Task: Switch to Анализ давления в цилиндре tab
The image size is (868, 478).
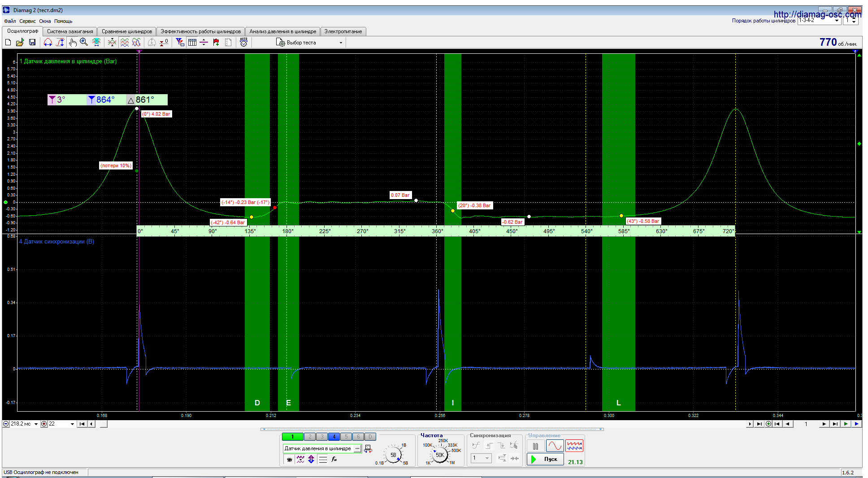Action: 283,31
